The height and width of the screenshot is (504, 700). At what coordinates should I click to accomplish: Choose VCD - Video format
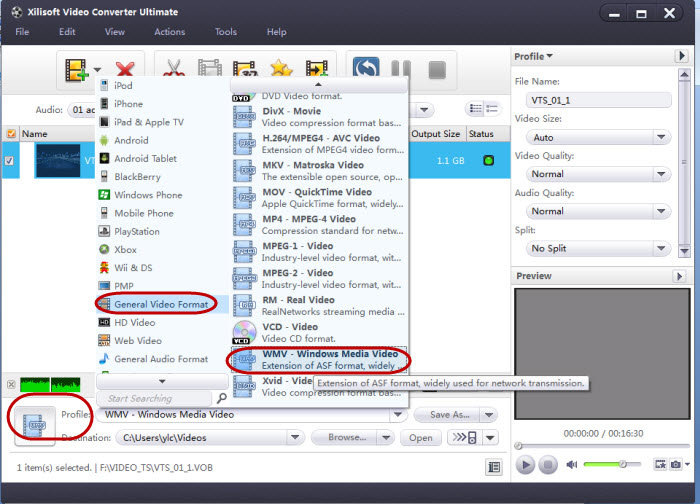tap(319, 333)
